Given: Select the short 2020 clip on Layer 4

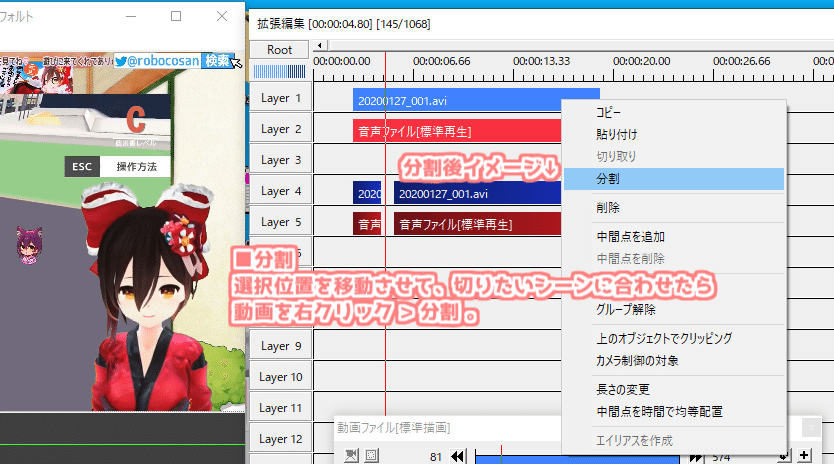Looking at the screenshot, I should (367, 193).
